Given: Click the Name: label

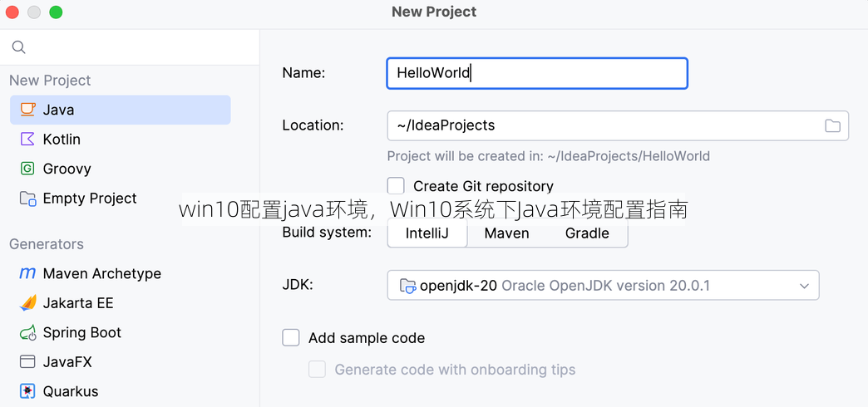Looking at the screenshot, I should (304, 73).
